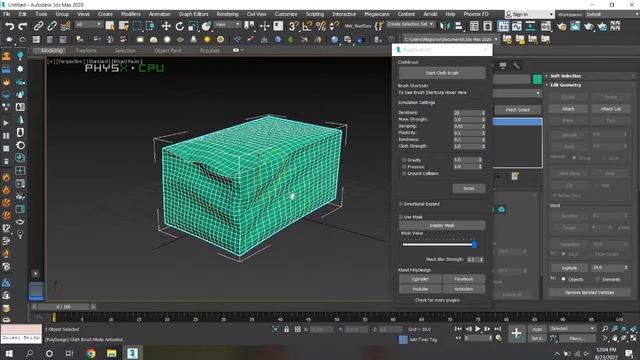Enable the Pressure checkbox
Viewport: 640px width, 360px height.
coord(404,167)
